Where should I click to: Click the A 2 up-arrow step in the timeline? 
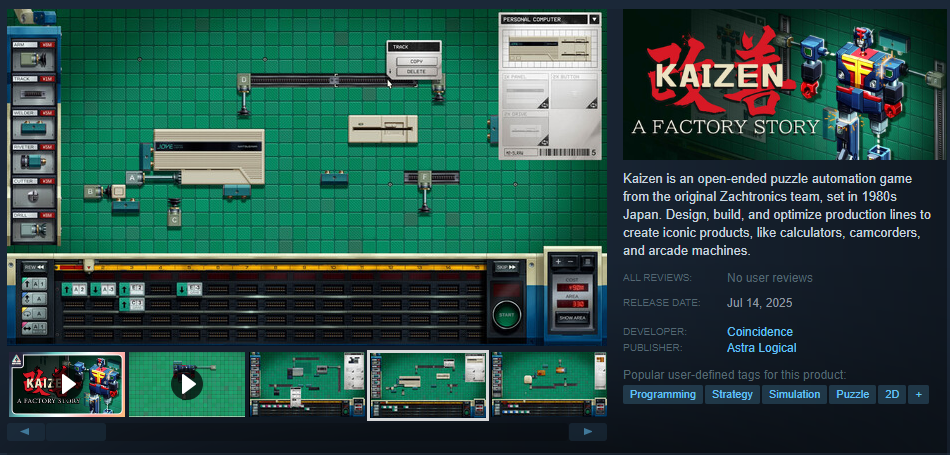tap(75, 290)
